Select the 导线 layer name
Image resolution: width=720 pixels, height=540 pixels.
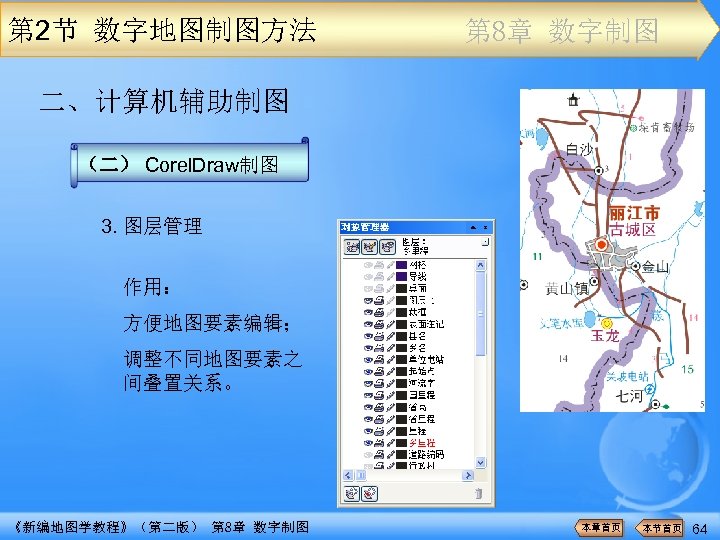tap(417, 276)
